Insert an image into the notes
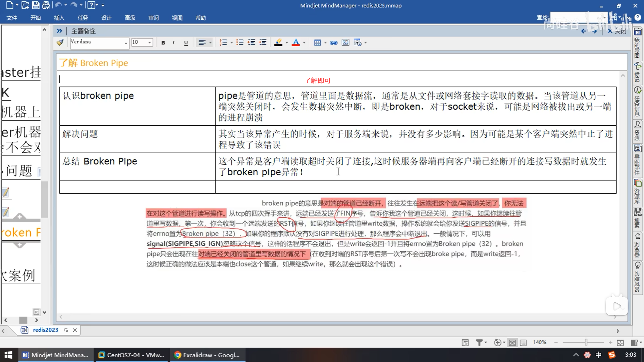Screen dimensions: 644x362 345,43
